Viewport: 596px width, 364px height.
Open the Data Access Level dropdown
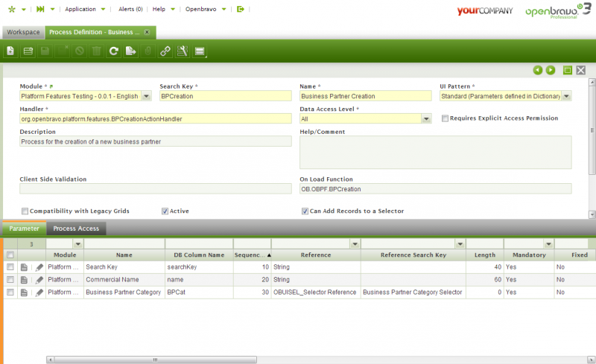coord(426,118)
